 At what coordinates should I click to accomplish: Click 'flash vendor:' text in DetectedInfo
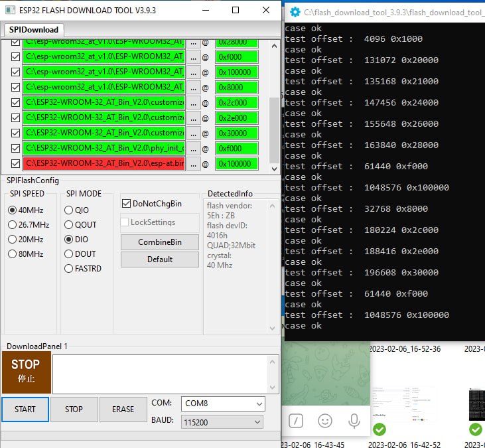(x=229, y=206)
